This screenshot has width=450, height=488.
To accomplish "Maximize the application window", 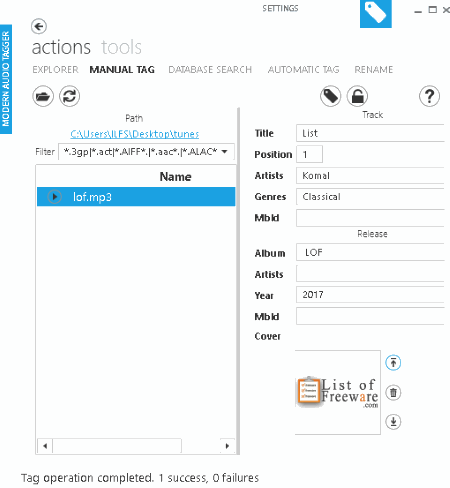I will 432,10.
